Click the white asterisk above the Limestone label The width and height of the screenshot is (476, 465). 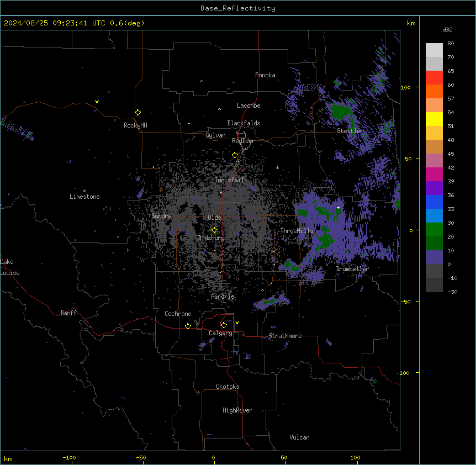point(84,191)
